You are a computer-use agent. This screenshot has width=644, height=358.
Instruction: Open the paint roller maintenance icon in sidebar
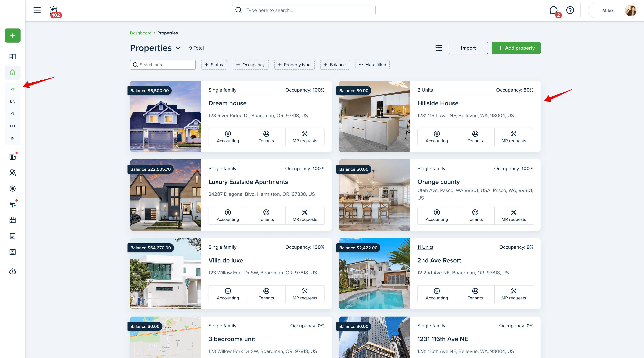click(x=12, y=204)
